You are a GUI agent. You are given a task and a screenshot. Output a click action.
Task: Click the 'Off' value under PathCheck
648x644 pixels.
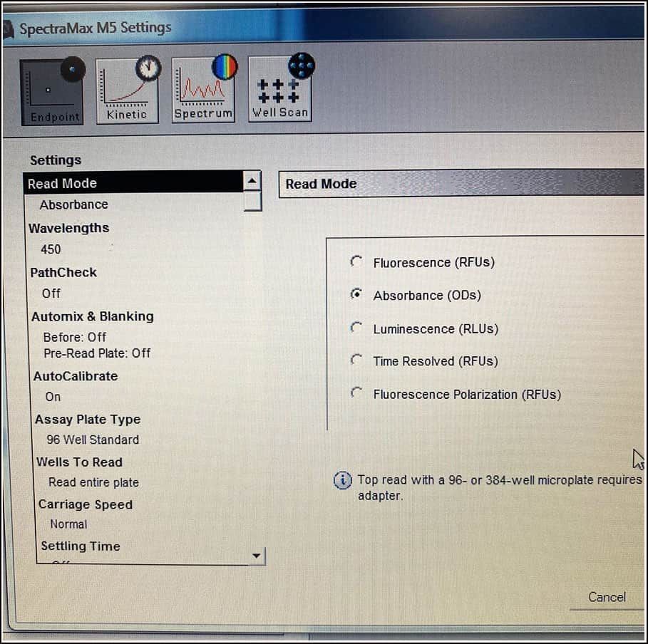pyautogui.click(x=51, y=294)
